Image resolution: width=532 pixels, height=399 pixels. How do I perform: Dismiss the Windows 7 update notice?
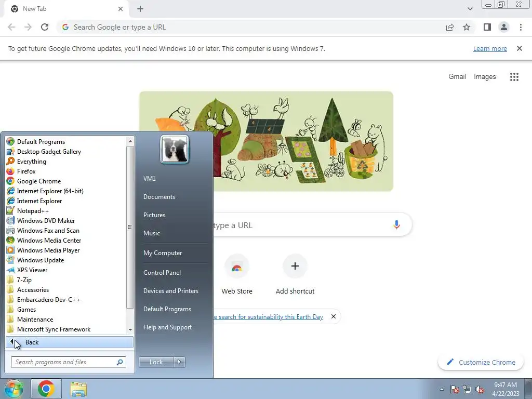coord(519,48)
